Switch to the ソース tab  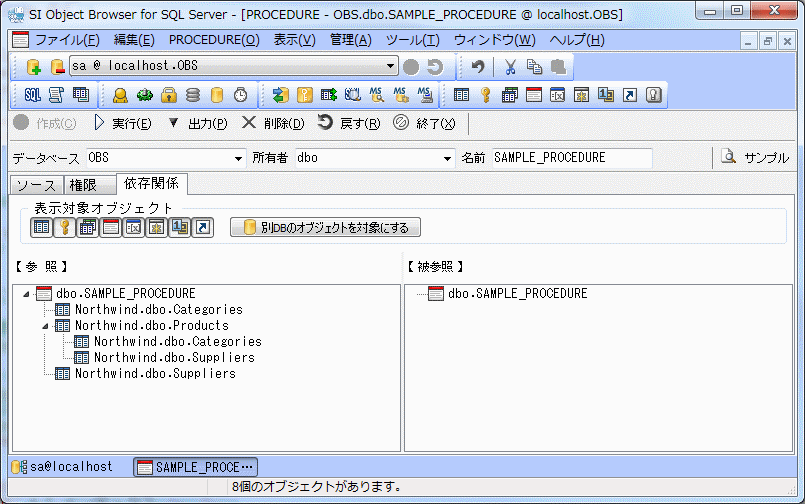36,185
